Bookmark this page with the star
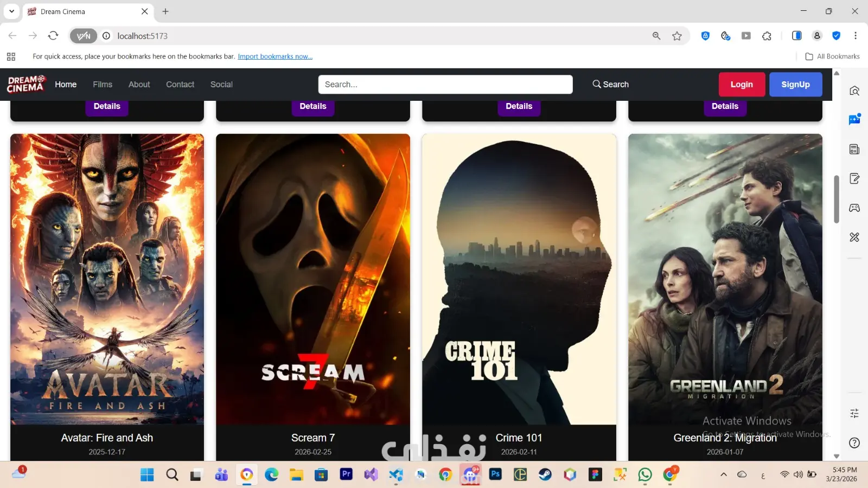Viewport: 868px width, 488px height. click(x=677, y=36)
